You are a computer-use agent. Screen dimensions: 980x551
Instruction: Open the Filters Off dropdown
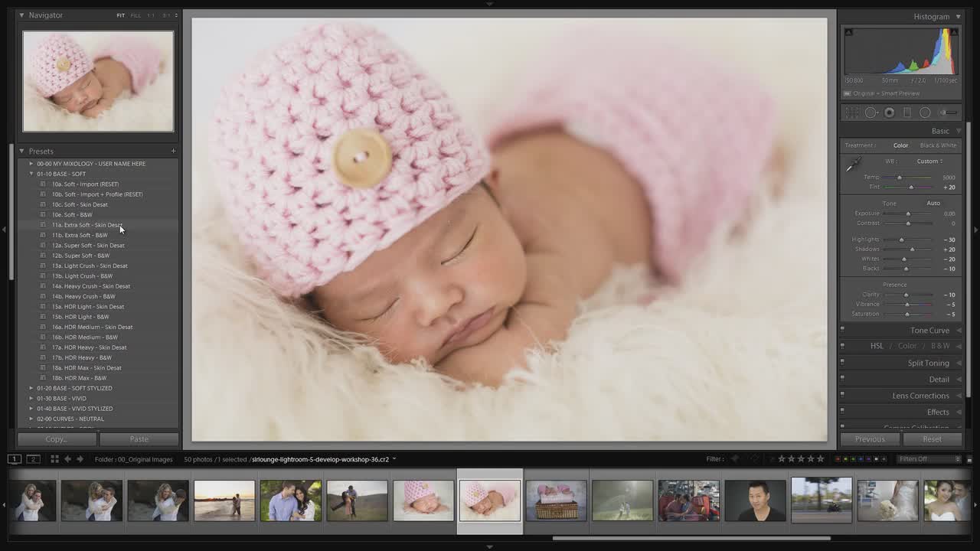pos(929,459)
